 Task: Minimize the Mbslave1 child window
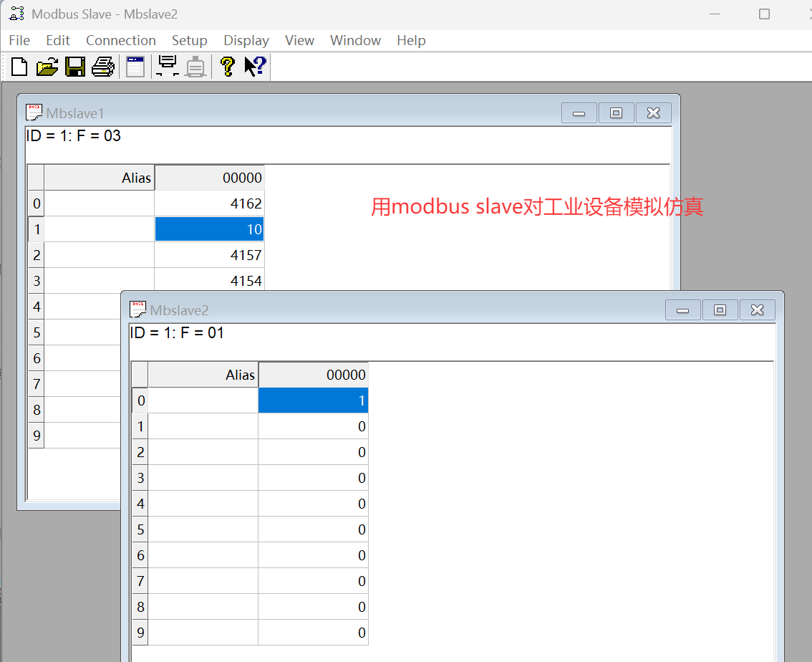tap(579, 113)
